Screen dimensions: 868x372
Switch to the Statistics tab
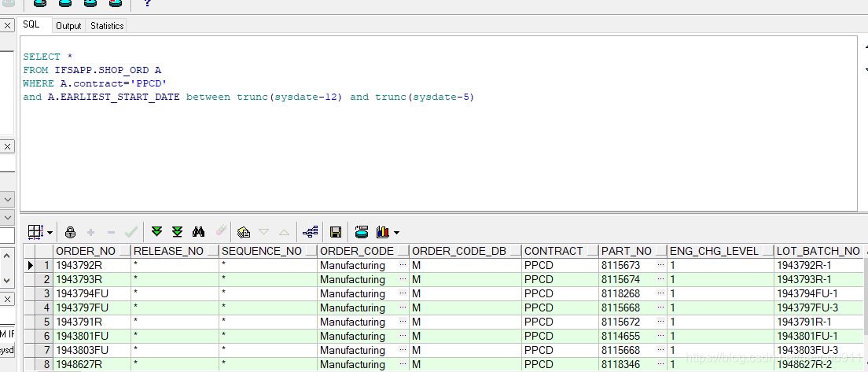107,25
